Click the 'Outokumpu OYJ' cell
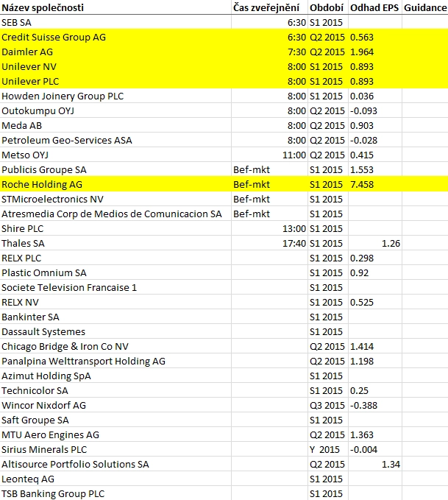 click(x=115, y=110)
